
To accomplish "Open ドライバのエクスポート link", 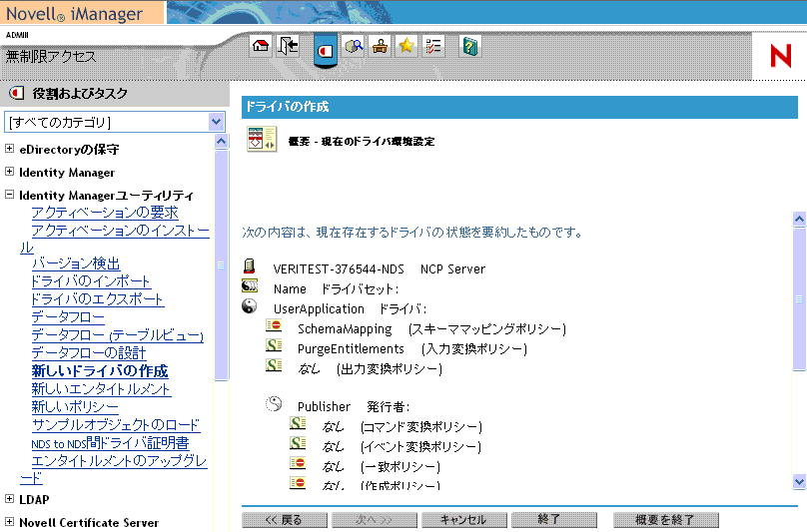I will coord(98,299).
